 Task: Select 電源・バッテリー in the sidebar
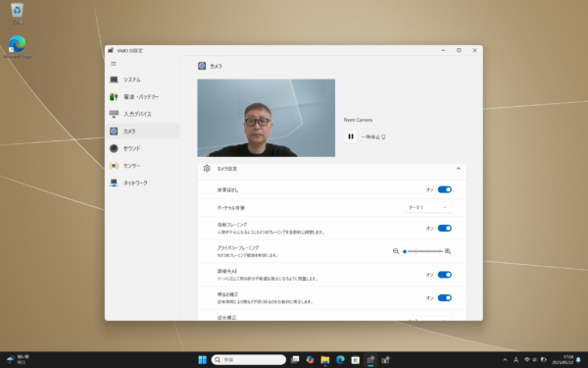[142, 97]
